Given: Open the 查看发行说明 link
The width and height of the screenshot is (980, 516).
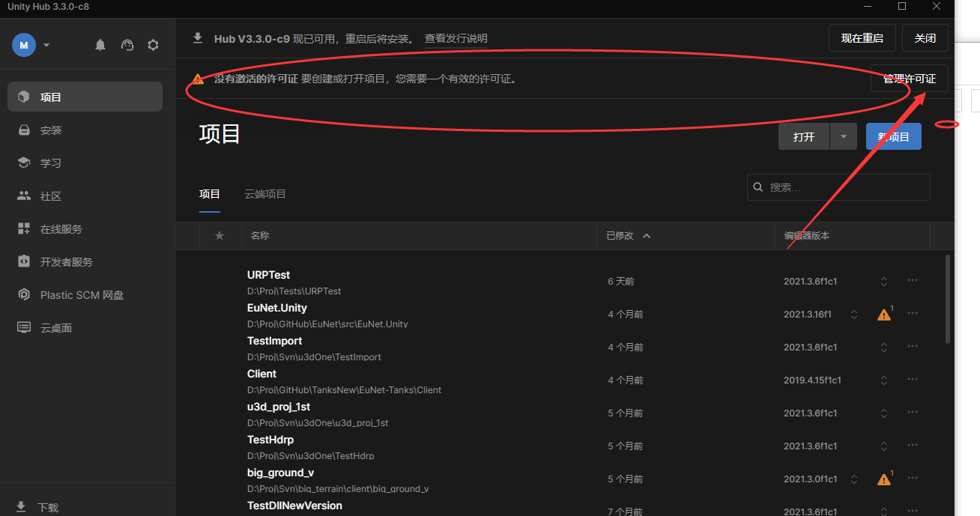Looking at the screenshot, I should coord(456,39).
